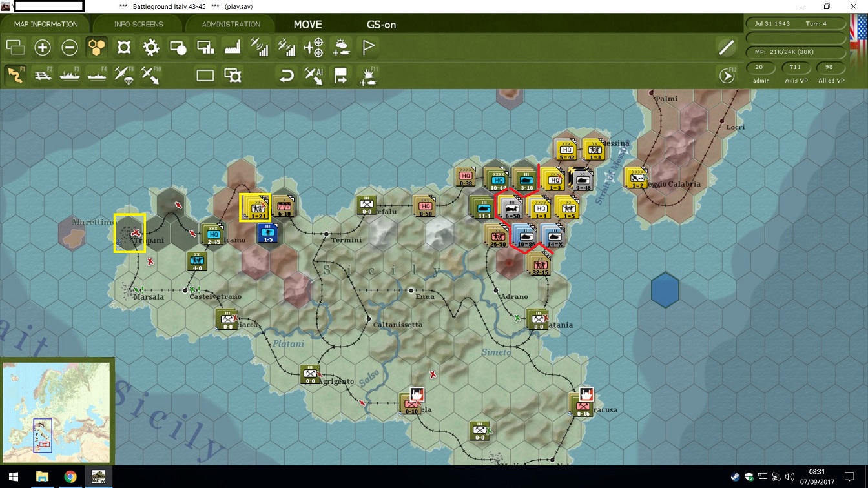Select the HQ 5=42 unit at Messina

566,150
